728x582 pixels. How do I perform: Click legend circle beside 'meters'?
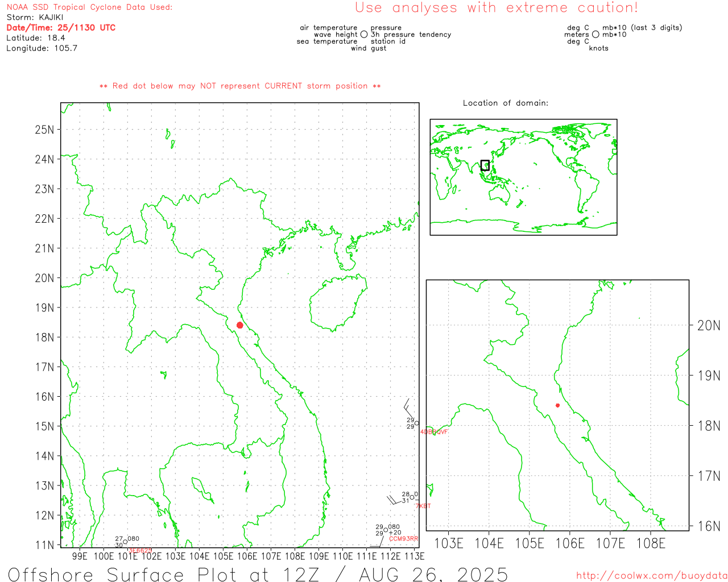(x=595, y=35)
